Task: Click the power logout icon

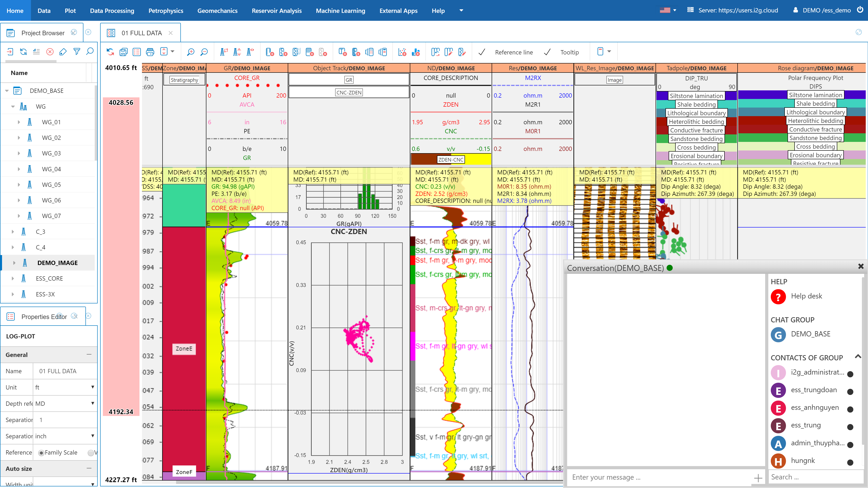Action: pos(860,10)
